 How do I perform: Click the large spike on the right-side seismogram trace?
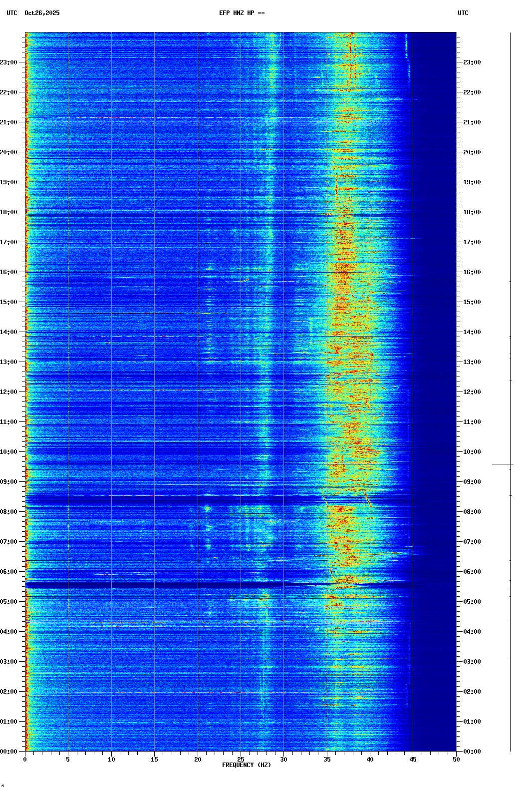point(502,464)
